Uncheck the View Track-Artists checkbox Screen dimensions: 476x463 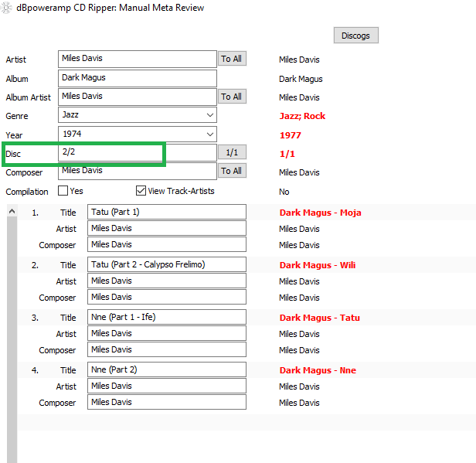point(141,191)
